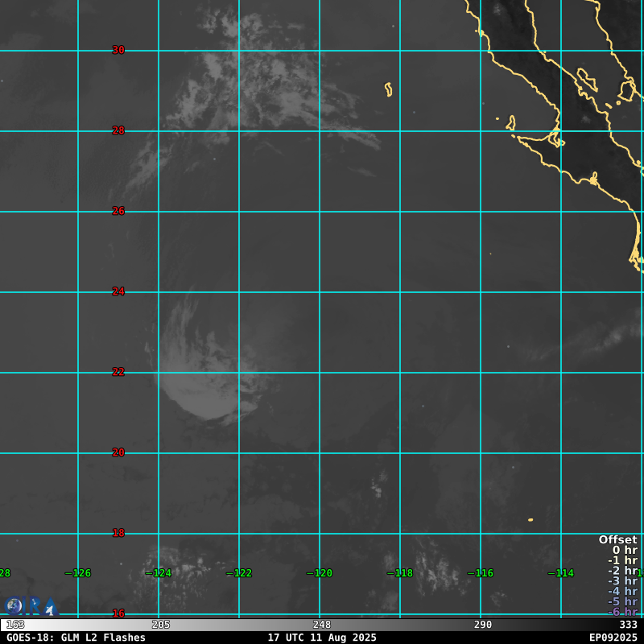Click the GOES-18: GLM L2 Flashes label

(76, 638)
